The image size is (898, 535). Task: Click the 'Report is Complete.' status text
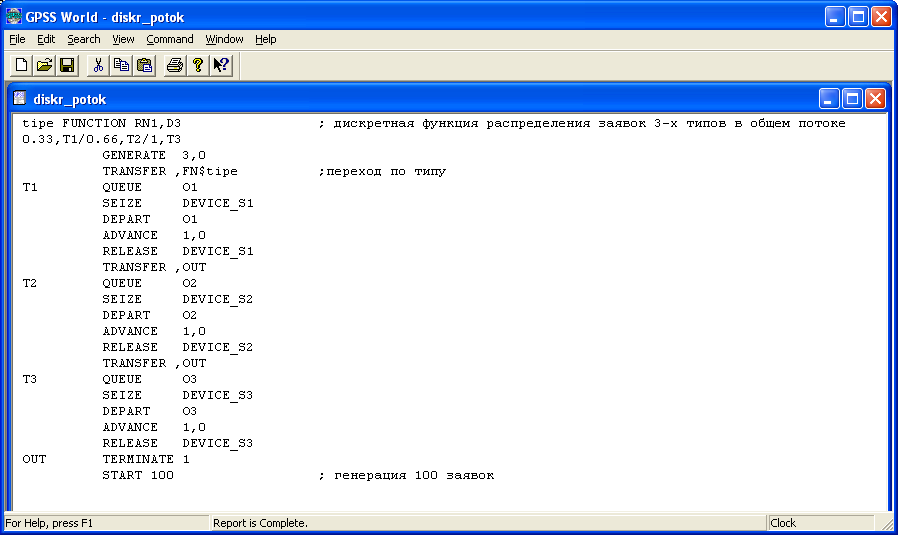click(x=261, y=523)
